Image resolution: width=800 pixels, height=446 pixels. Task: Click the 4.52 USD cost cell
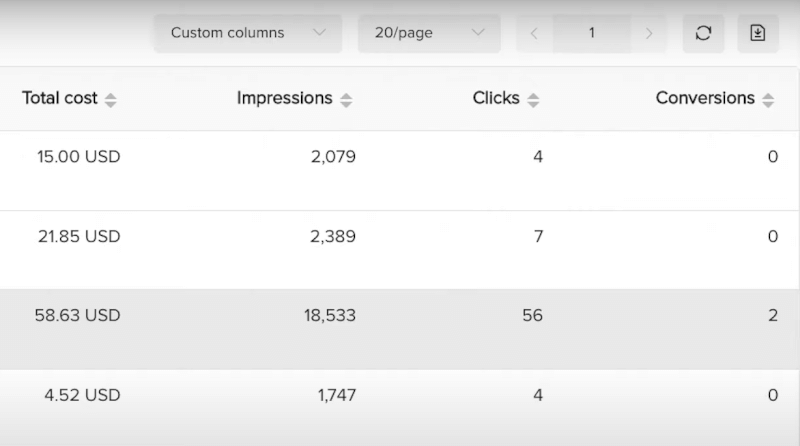[x=82, y=395]
